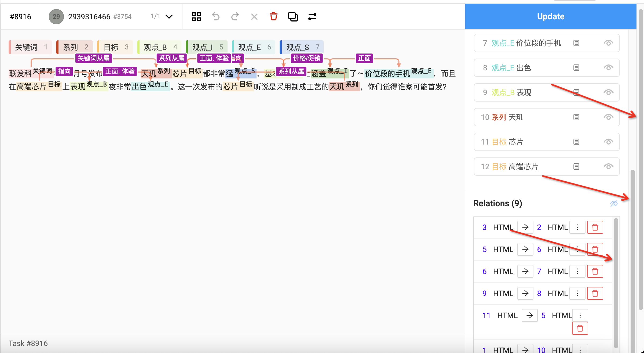Open the three-dot menu on relation 11 to 5
The width and height of the screenshot is (644, 353).
580,315
